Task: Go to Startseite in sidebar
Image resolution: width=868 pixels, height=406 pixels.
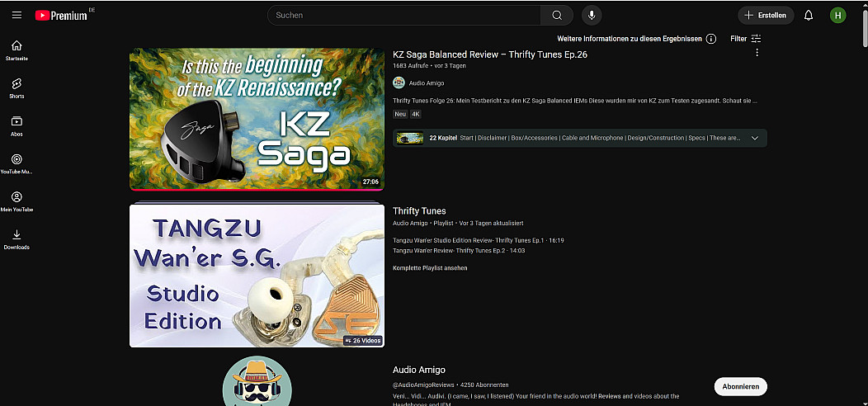Action: click(17, 50)
